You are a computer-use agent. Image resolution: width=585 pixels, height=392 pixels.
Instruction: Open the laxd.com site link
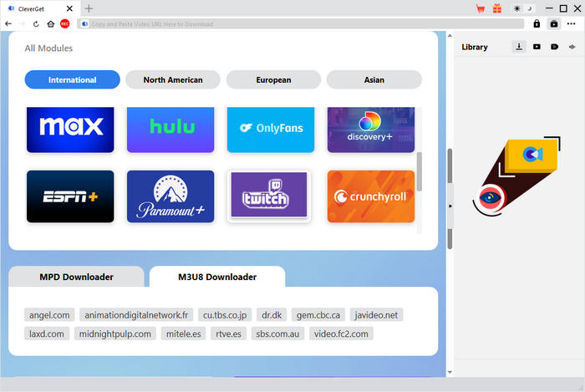pyautogui.click(x=47, y=333)
